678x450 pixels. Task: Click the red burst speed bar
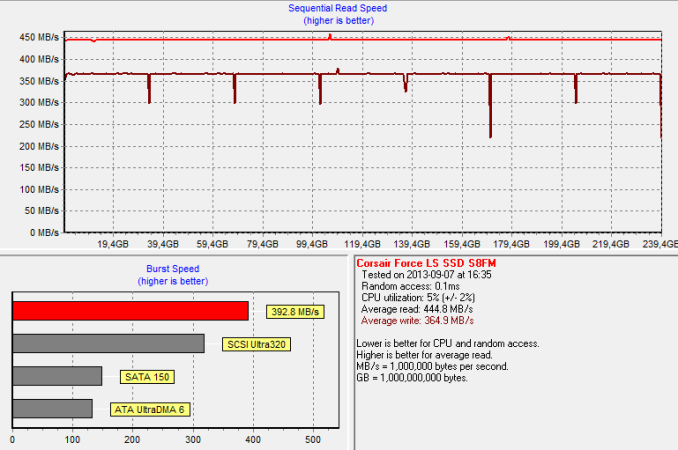[131, 311]
